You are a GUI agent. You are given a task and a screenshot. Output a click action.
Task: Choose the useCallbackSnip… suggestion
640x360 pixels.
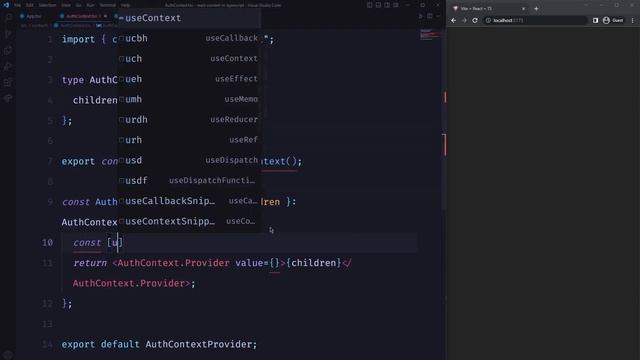(x=189, y=201)
